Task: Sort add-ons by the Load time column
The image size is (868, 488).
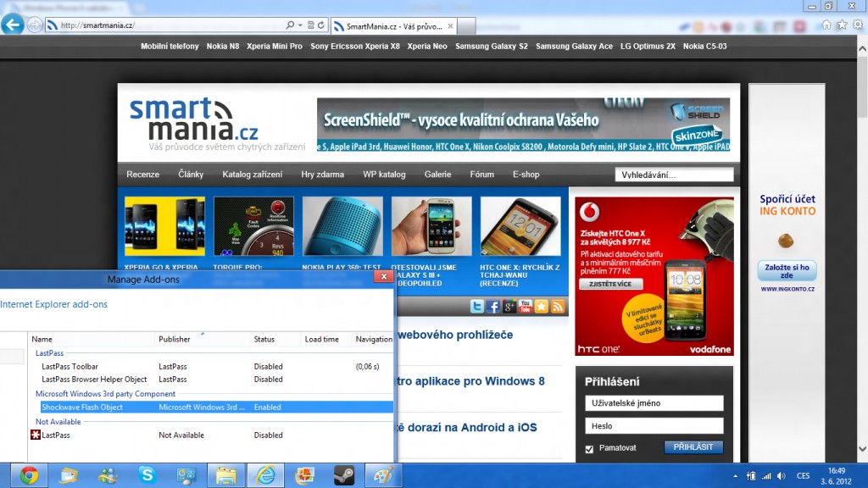Action: tap(325, 339)
